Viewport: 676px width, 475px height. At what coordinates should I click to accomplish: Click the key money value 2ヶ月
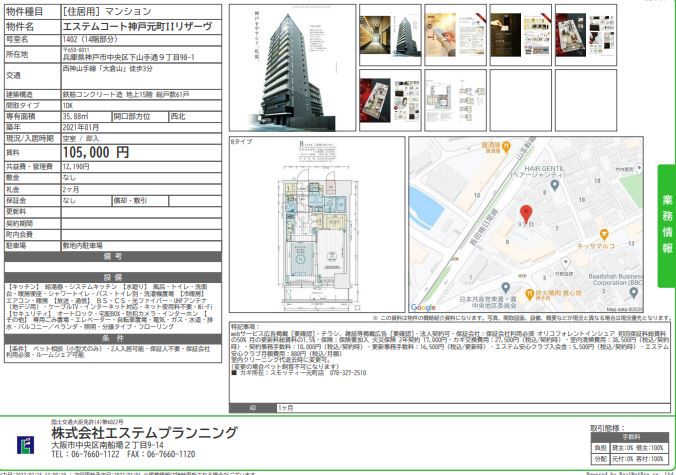[71, 189]
